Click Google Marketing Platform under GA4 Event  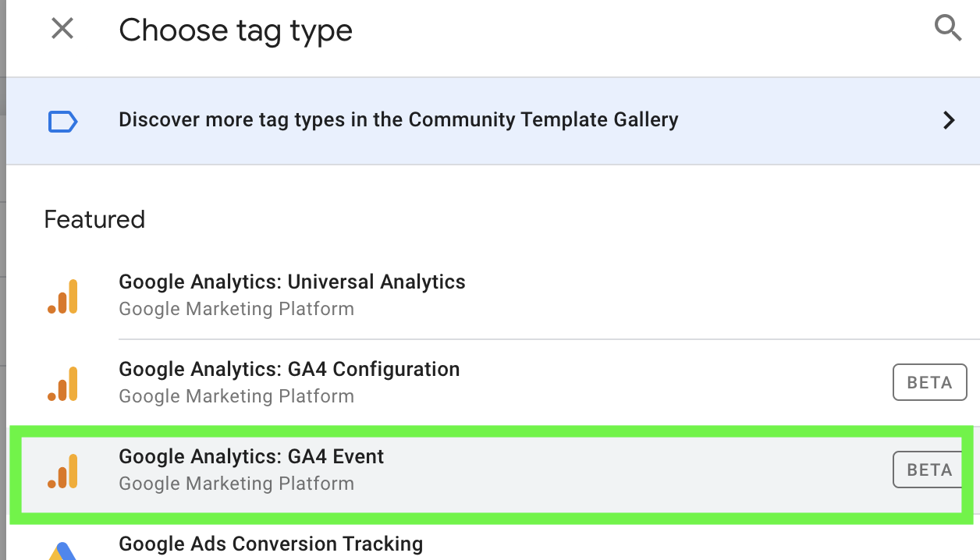click(236, 484)
